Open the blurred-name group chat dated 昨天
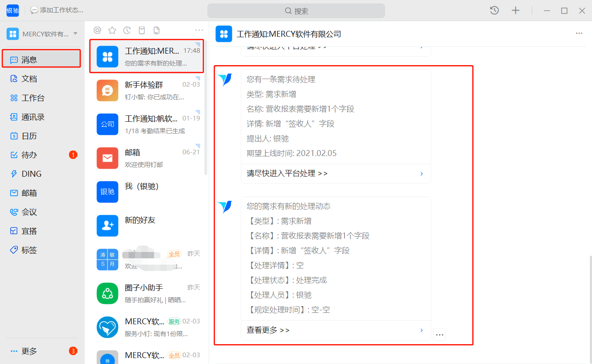Viewport: 592px width, 364px height. click(x=147, y=260)
